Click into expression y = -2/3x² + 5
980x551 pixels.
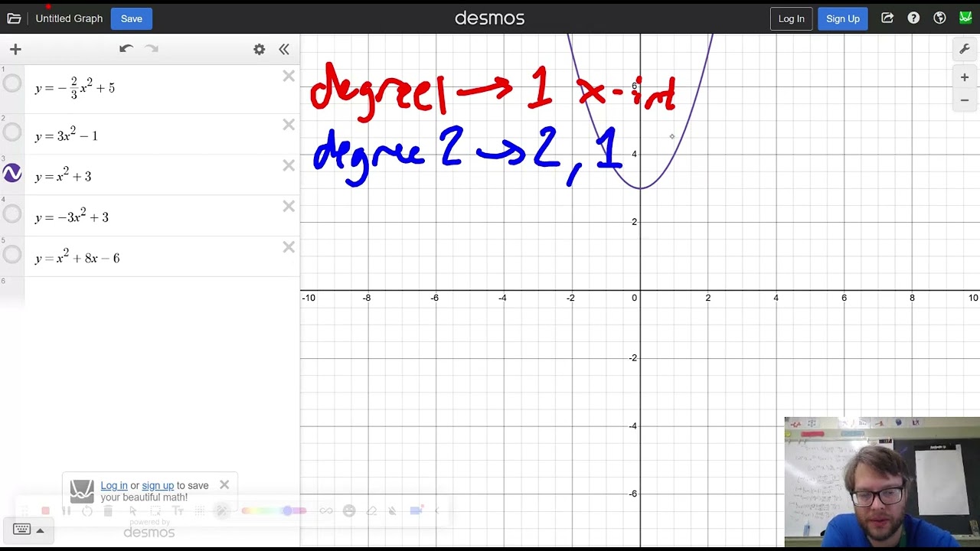tap(75, 88)
